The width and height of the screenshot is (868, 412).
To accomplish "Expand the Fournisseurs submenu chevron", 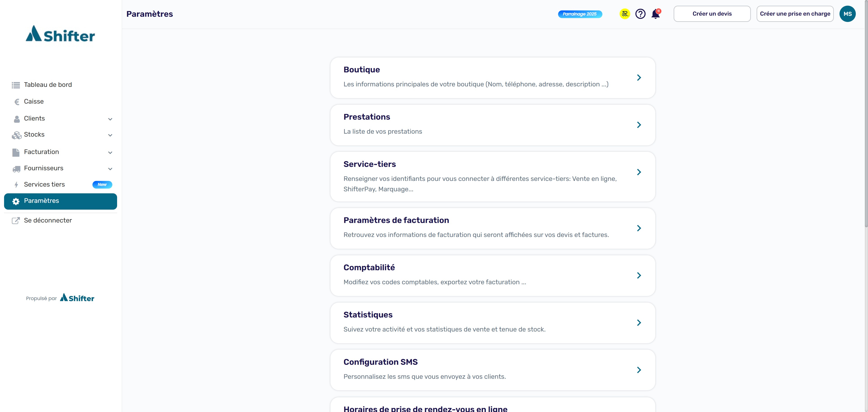I will click(110, 168).
